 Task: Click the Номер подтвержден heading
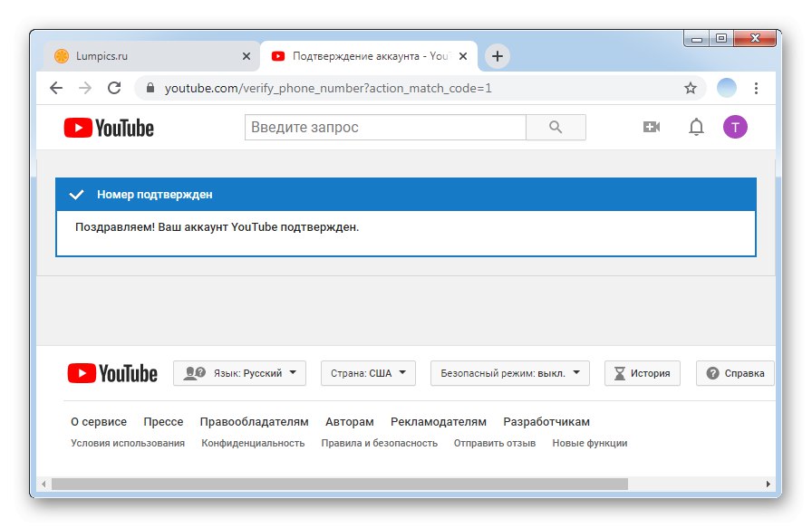(x=155, y=195)
